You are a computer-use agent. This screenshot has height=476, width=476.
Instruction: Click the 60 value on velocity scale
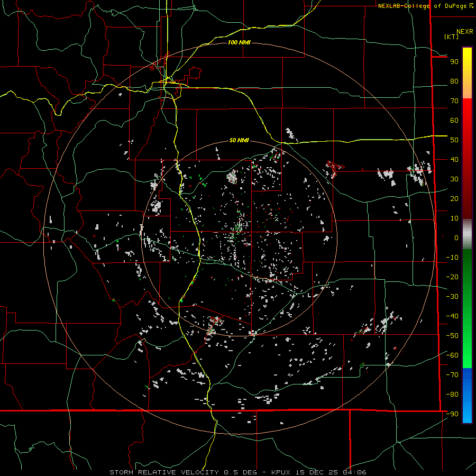tap(454, 121)
